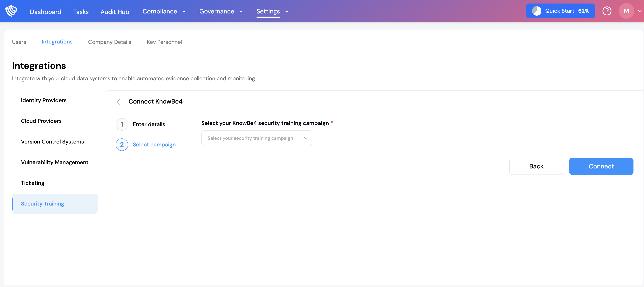Click the Enter details step label

[x=149, y=124]
